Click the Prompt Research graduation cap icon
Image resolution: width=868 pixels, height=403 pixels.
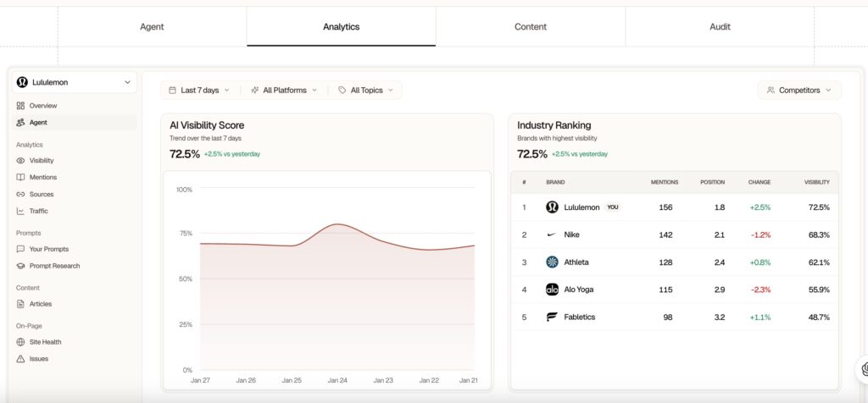[x=20, y=266]
